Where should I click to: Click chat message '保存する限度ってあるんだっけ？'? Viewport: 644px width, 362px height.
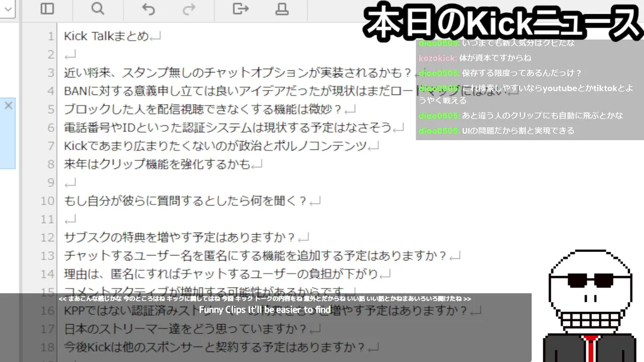pyautogui.click(x=522, y=73)
